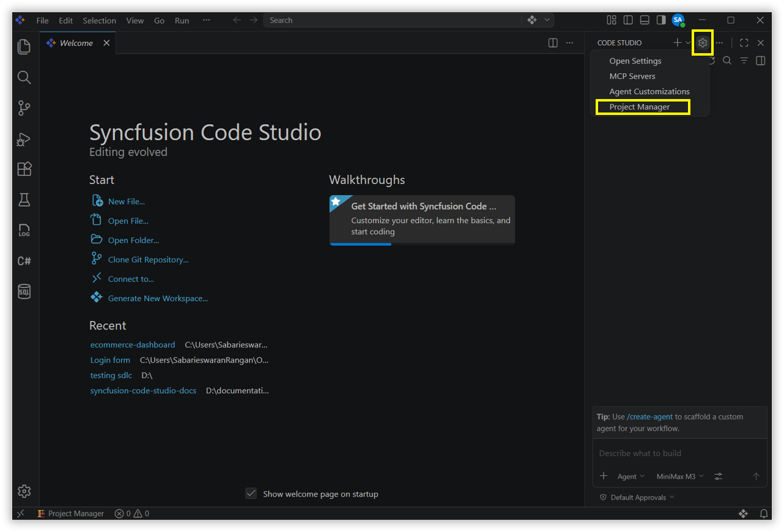Image resolution: width=784 pixels, height=532 pixels.
Task: Split the Welcome editor to the right
Action: click(553, 43)
